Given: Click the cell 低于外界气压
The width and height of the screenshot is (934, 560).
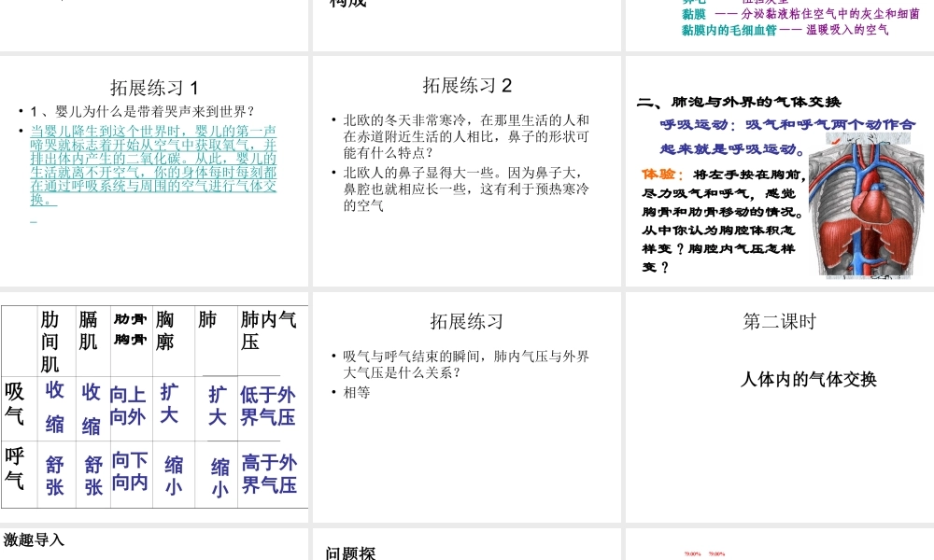Looking at the screenshot, I should 267,406.
